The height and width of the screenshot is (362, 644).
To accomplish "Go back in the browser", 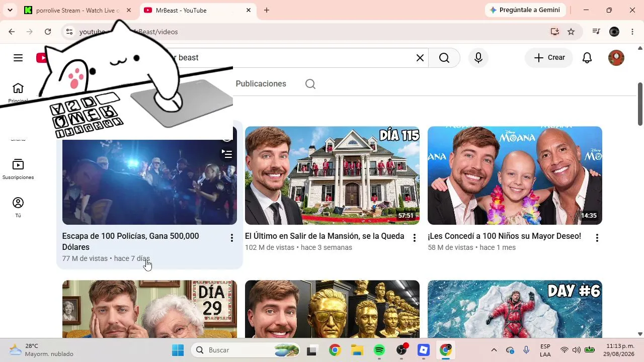I will pyautogui.click(x=12, y=32).
